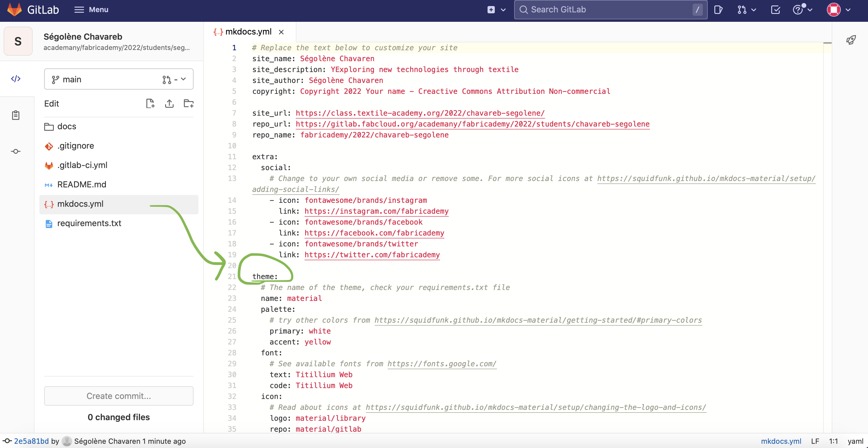
Task: Expand merge requests dropdown chevron
Action: 754,10
